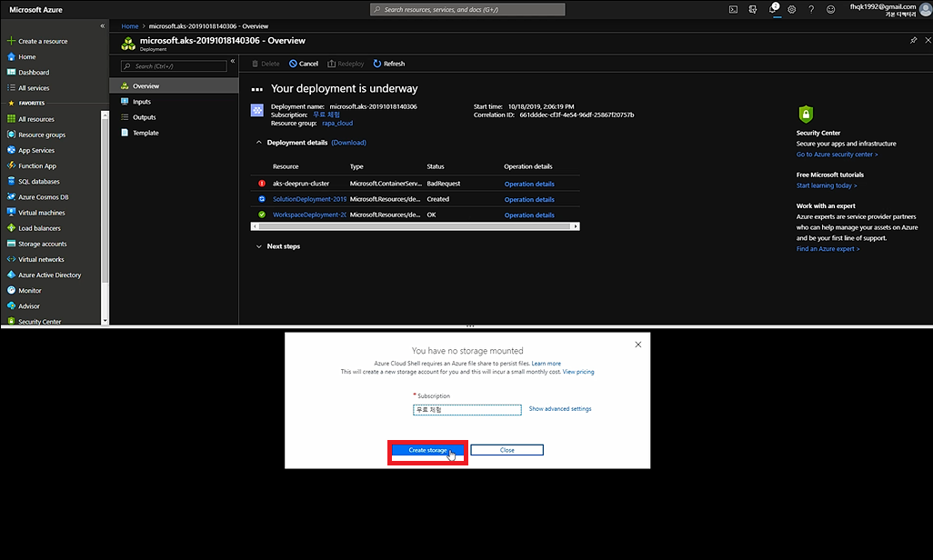Image resolution: width=933 pixels, height=560 pixels.
Task: Open All resources
Action: pos(30,119)
